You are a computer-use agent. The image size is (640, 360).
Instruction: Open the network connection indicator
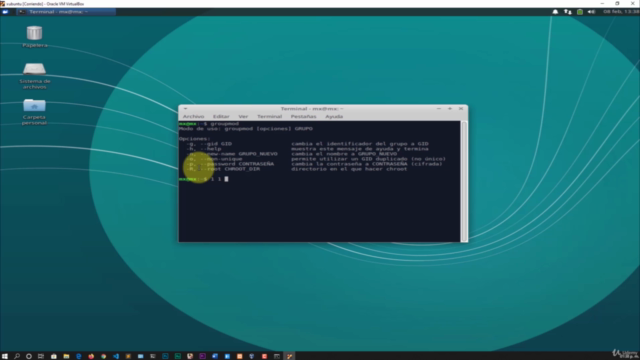click(x=567, y=12)
